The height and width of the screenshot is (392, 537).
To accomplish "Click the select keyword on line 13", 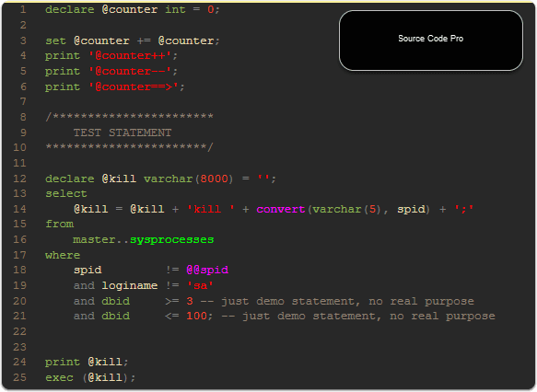I will click(x=66, y=193).
